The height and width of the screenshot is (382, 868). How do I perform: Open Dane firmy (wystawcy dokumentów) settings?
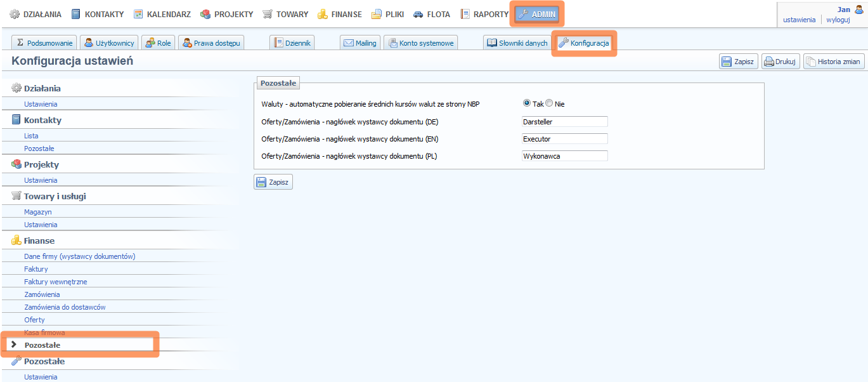click(x=80, y=256)
